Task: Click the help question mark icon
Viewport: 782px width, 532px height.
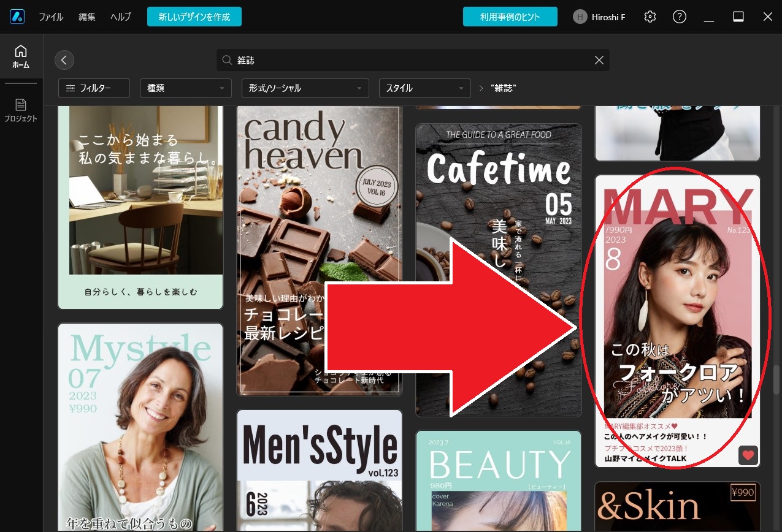Action: 680,17
